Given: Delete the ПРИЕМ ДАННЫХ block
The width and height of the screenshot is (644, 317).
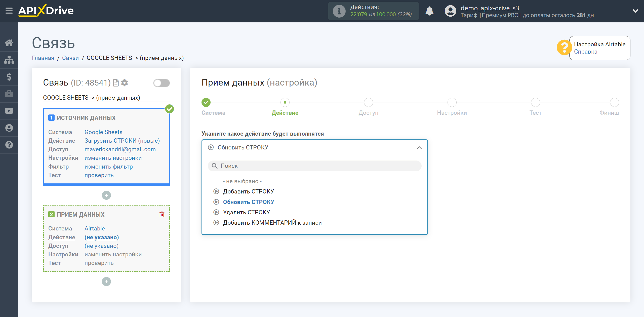Looking at the screenshot, I should (x=162, y=215).
